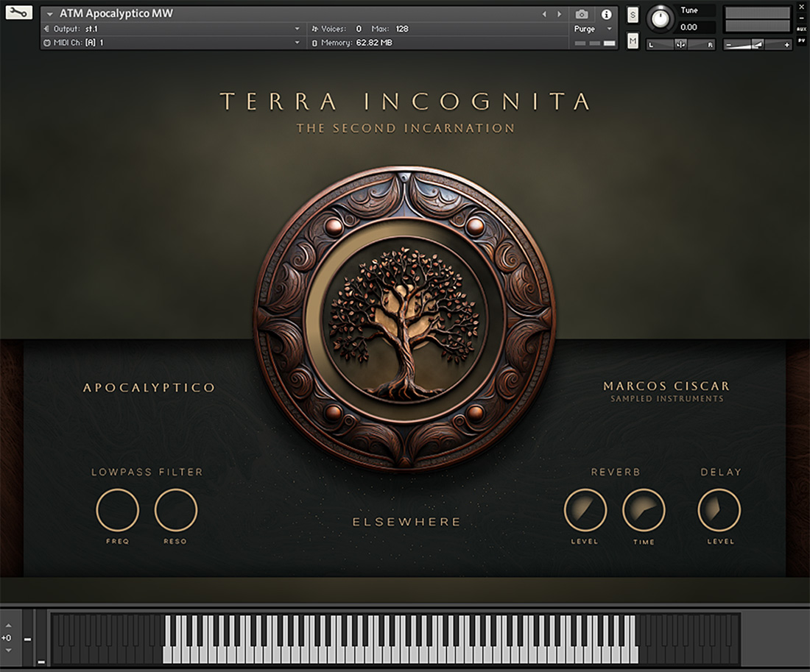Toggle the AUX sends button
This screenshot has width=810, height=672.
click(801, 29)
